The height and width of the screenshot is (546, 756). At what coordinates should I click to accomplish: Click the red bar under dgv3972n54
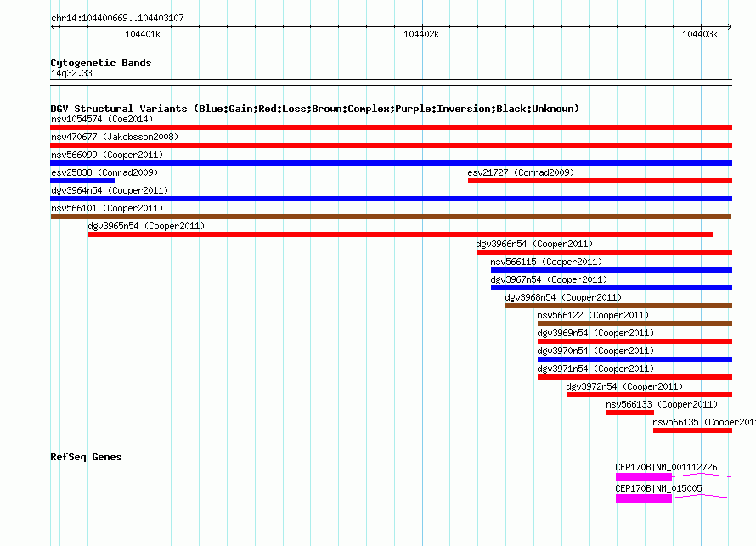point(650,395)
